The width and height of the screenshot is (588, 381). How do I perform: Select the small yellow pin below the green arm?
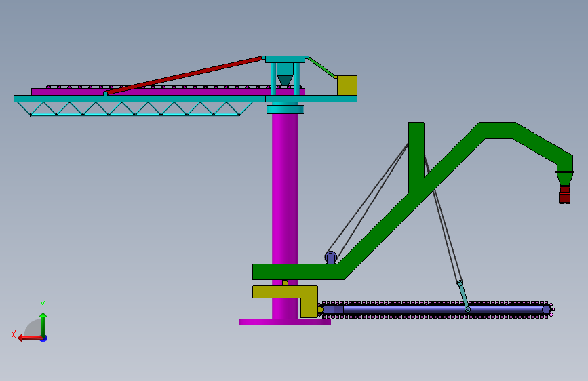(285, 283)
